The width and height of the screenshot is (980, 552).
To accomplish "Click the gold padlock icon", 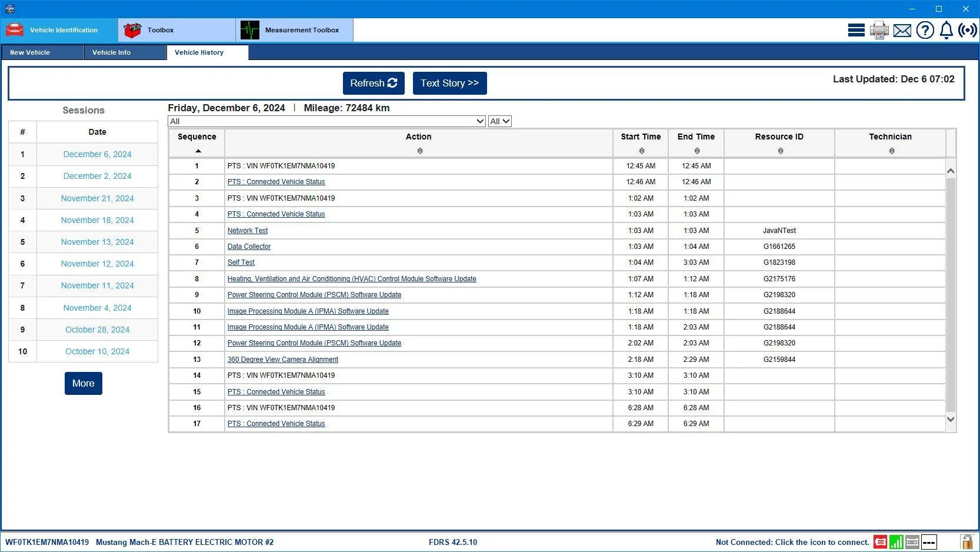I will pos(966,542).
